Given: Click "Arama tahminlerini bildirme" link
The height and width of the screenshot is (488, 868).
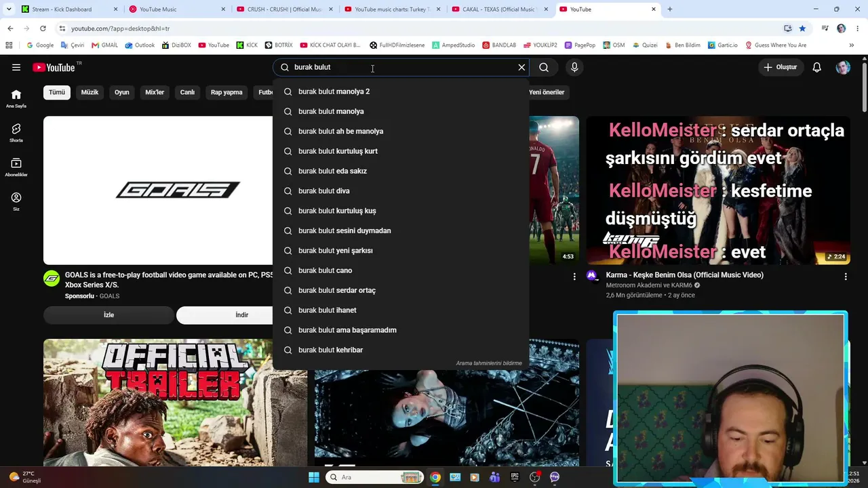Looking at the screenshot, I should point(489,363).
